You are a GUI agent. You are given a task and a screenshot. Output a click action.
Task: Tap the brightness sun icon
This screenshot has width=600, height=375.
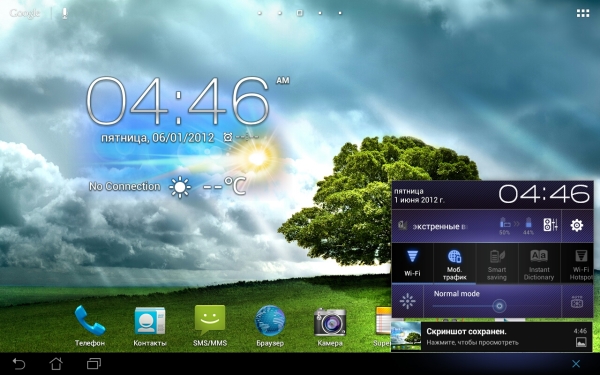[408, 301]
